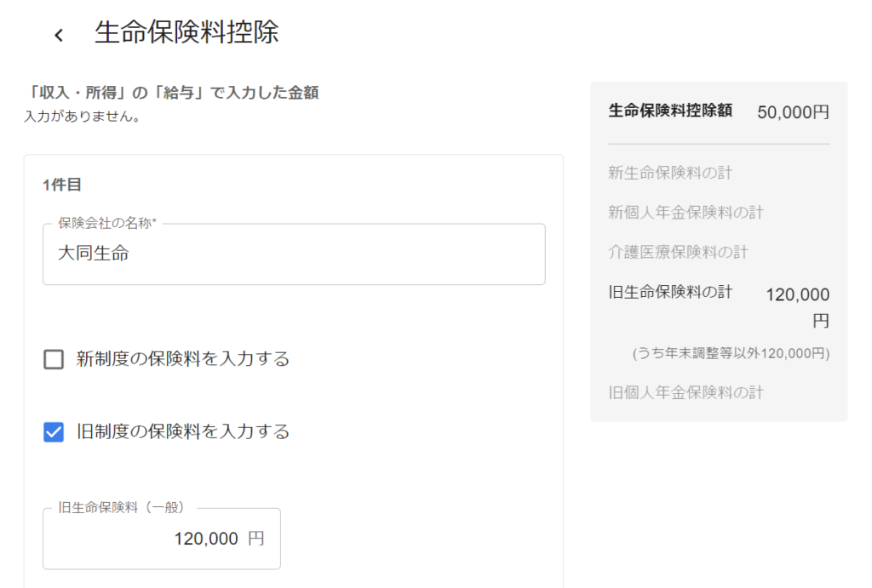Select the 生命保険料控除 page heading

point(186,32)
